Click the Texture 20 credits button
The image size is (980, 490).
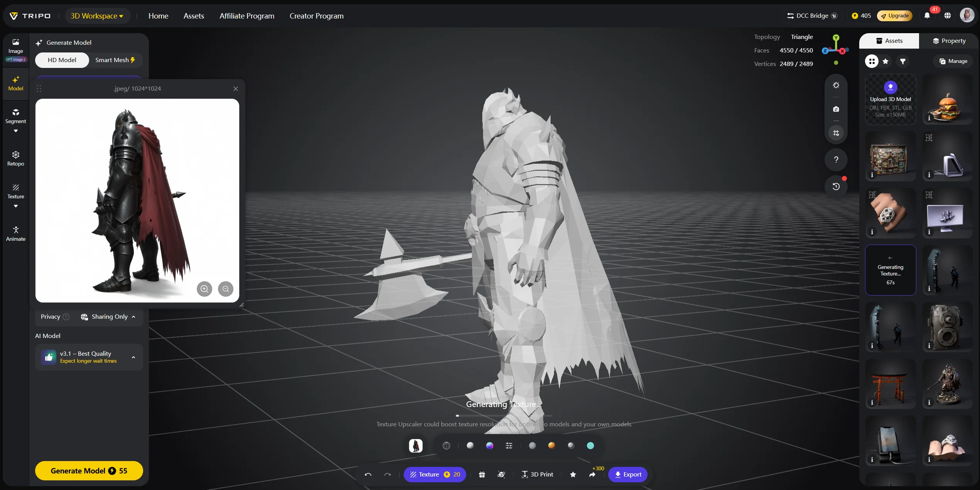click(435, 475)
